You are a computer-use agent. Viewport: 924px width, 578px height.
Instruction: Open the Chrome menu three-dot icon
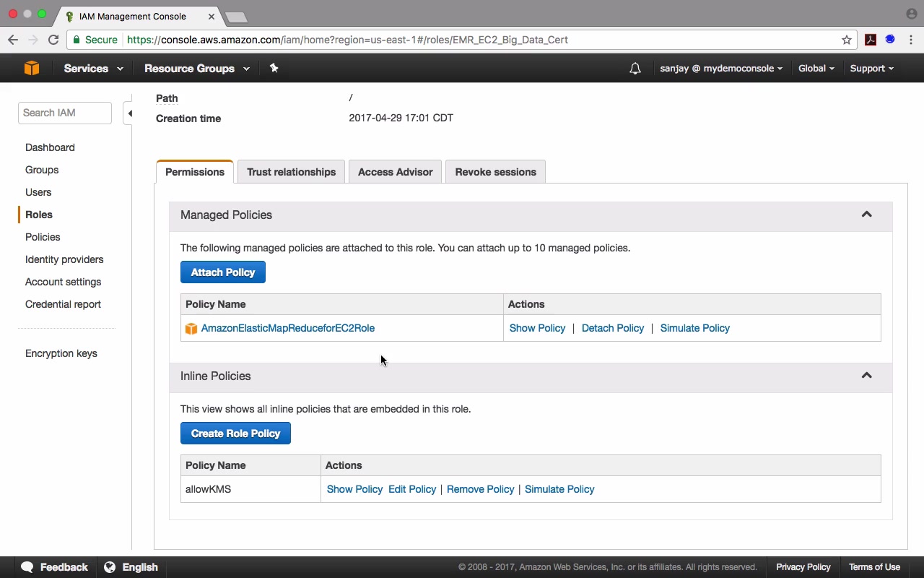pos(911,40)
